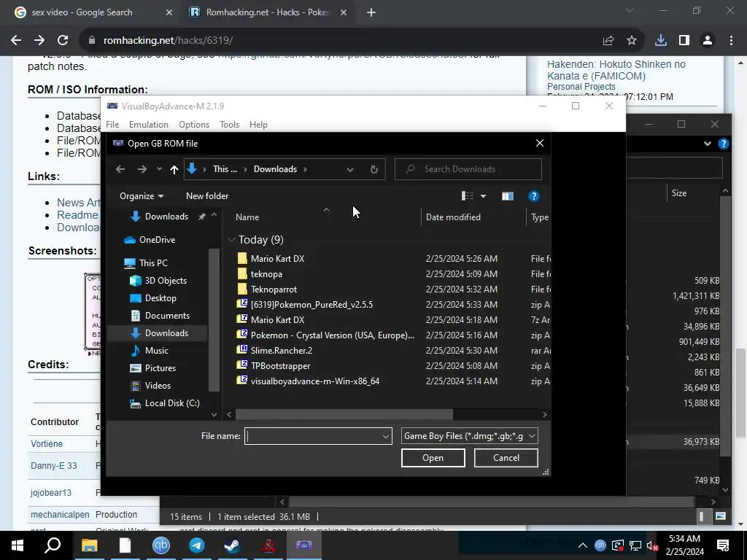Refresh the Downloads folder listing
The image size is (747, 560).
tap(374, 169)
